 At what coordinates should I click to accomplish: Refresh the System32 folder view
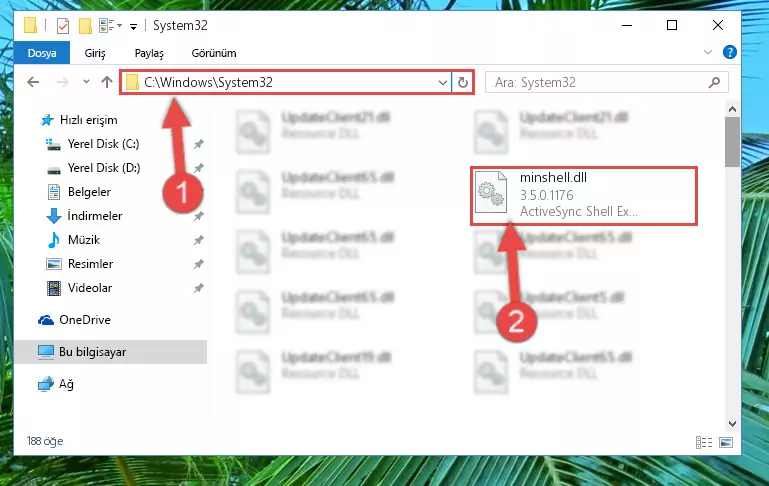tap(462, 82)
